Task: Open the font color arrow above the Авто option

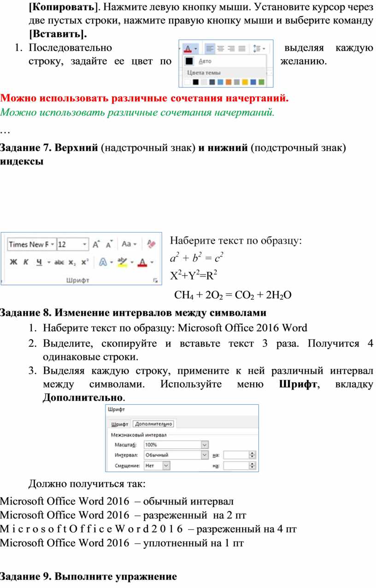Action: [196, 48]
